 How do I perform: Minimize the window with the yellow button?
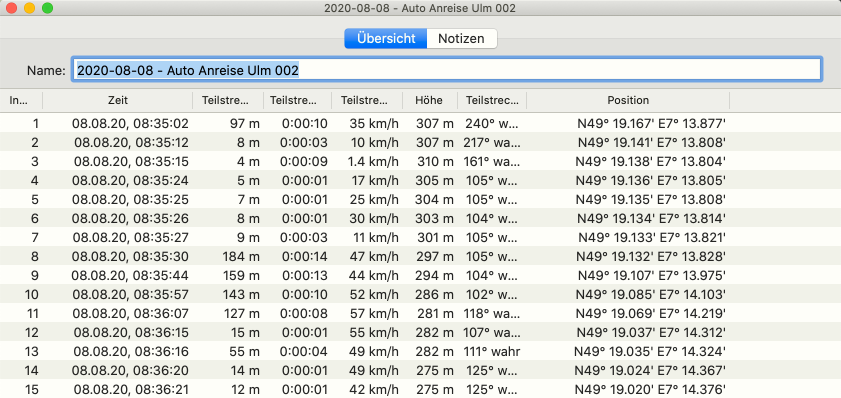(x=29, y=8)
